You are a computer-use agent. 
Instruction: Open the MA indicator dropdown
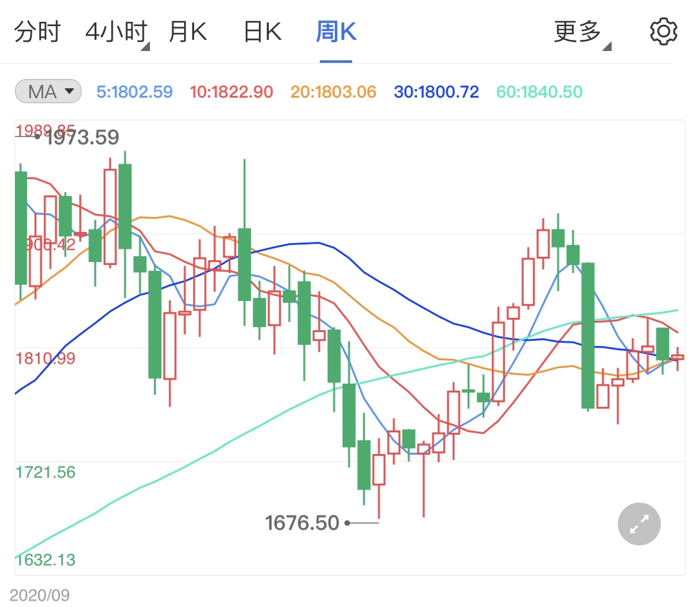tap(47, 91)
